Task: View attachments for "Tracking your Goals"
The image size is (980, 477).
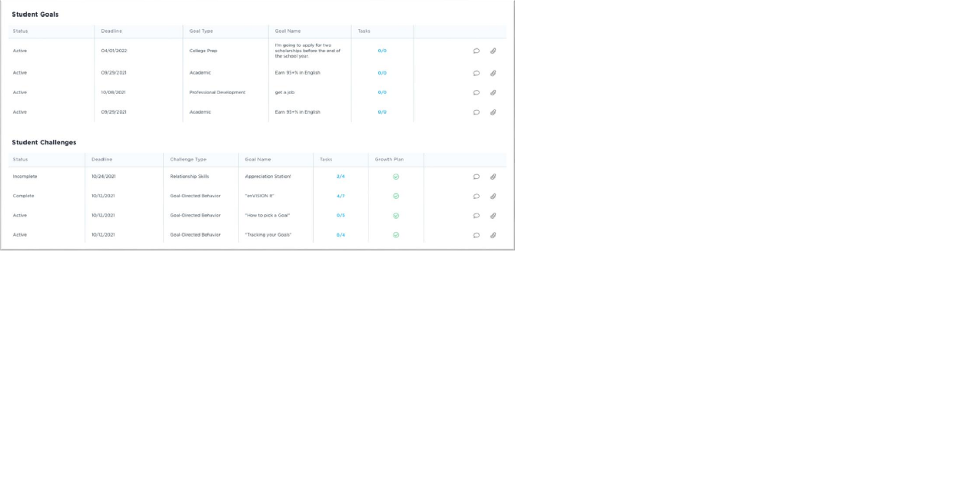Action: point(493,235)
